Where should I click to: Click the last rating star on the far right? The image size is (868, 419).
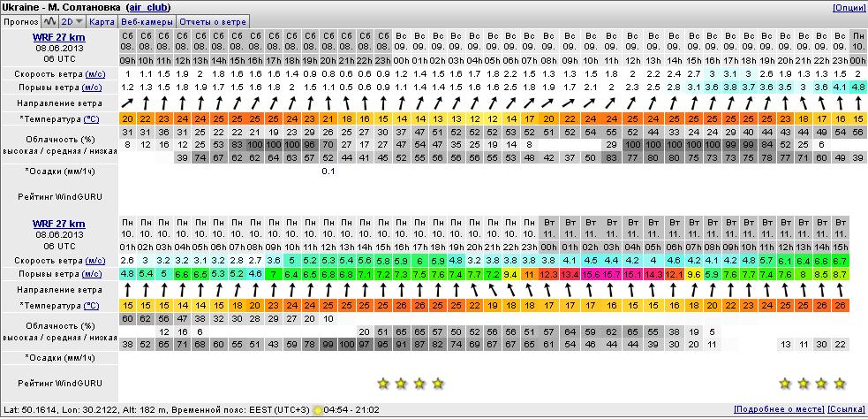(839, 384)
